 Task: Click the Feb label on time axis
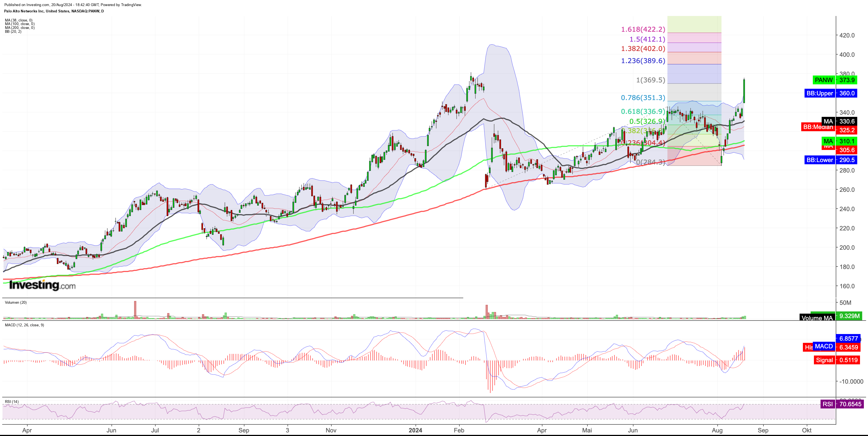(x=459, y=430)
